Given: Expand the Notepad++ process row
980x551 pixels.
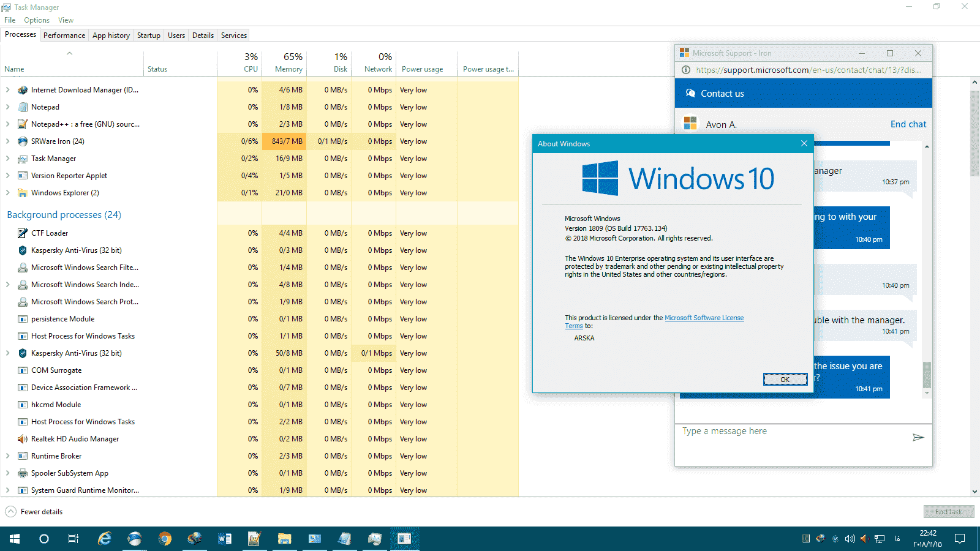Looking at the screenshot, I should point(7,124).
